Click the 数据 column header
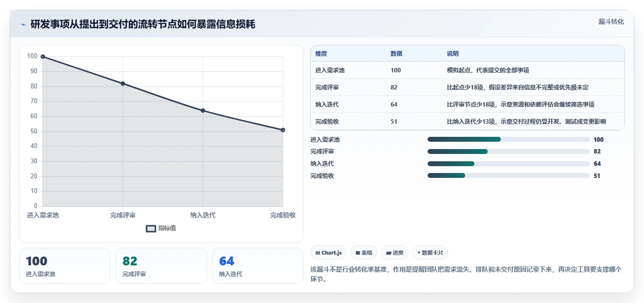 coord(397,54)
